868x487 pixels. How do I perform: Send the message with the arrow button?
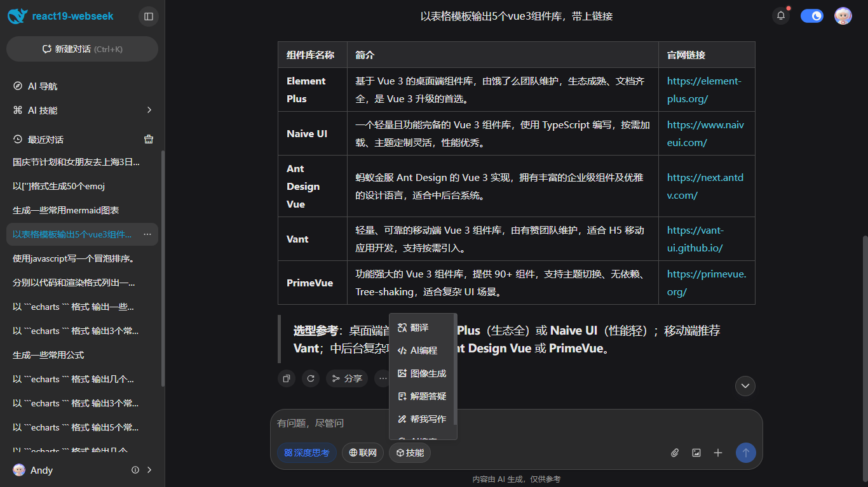(746, 453)
